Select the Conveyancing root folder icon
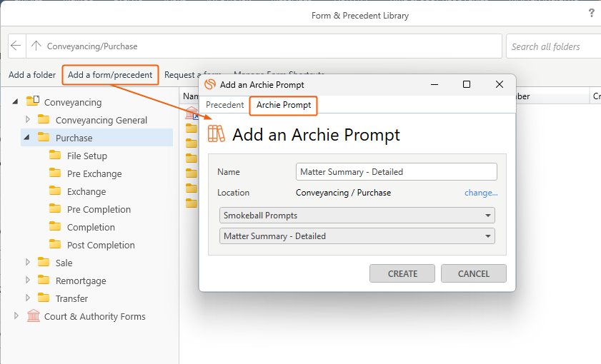 (33, 101)
